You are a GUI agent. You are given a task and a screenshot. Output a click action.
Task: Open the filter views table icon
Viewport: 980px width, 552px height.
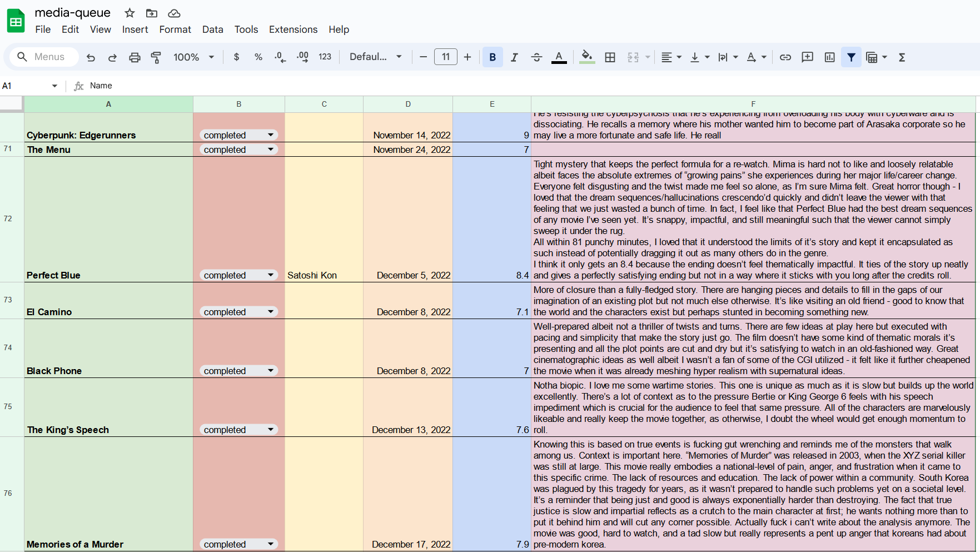pyautogui.click(x=872, y=57)
